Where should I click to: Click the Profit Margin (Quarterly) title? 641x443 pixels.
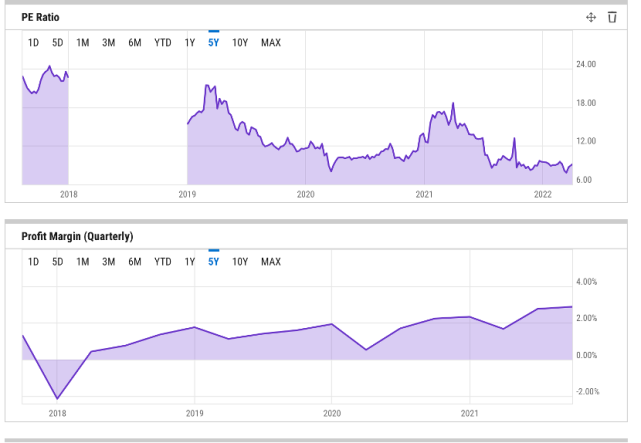tap(77, 237)
